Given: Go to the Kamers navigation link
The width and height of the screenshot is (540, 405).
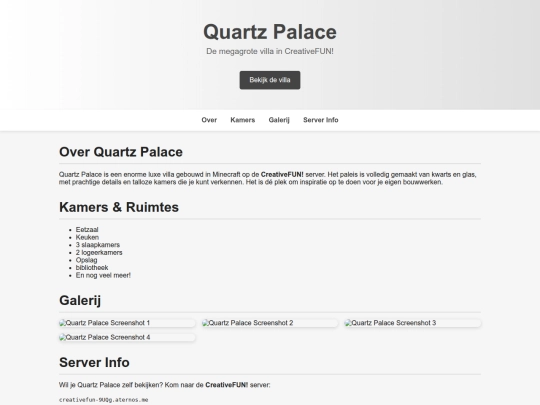Looking at the screenshot, I should (x=242, y=120).
